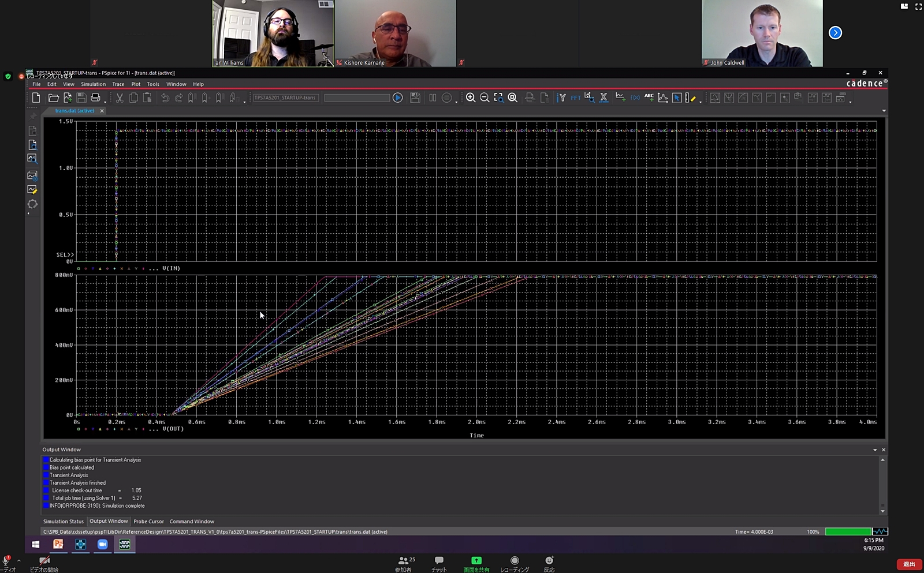Open the View menu

tap(69, 84)
